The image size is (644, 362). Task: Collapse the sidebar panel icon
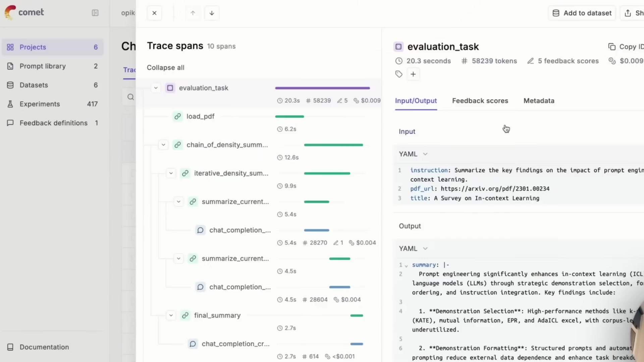(95, 13)
